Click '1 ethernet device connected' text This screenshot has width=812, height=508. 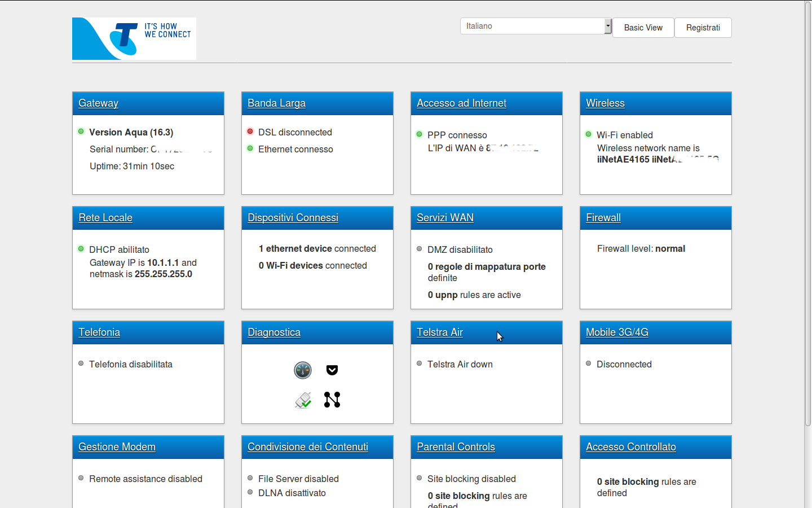(x=317, y=248)
